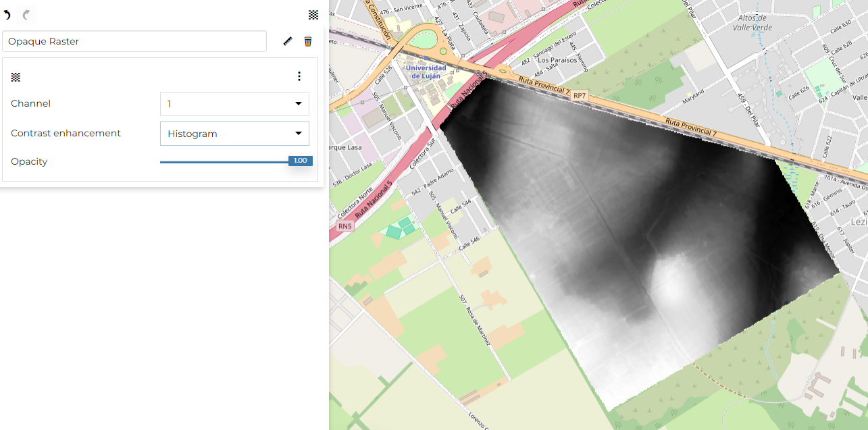This screenshot has width=868, height=430.
Task: Click the Universidad de Luján map label
Action: pos(425,72)
